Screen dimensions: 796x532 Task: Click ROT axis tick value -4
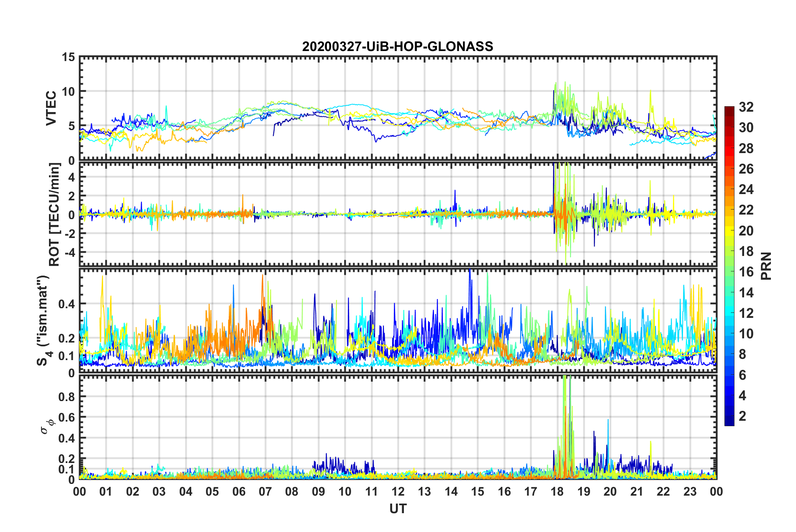pyautogui.click(x=70, y=252)
